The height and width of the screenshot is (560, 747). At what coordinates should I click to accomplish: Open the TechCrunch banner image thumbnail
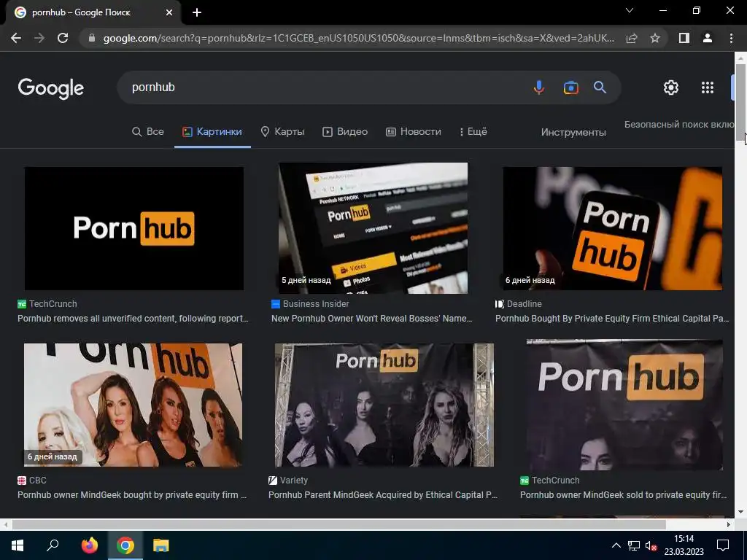coord(624,405)
